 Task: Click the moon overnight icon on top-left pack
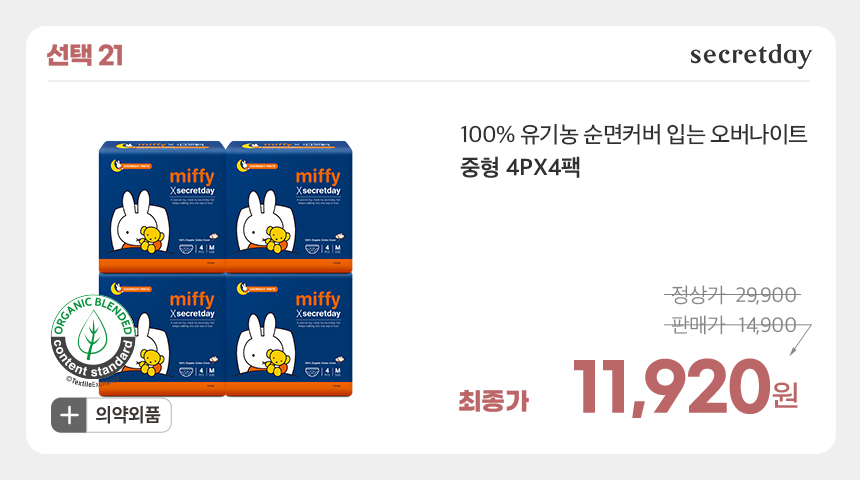116,165
